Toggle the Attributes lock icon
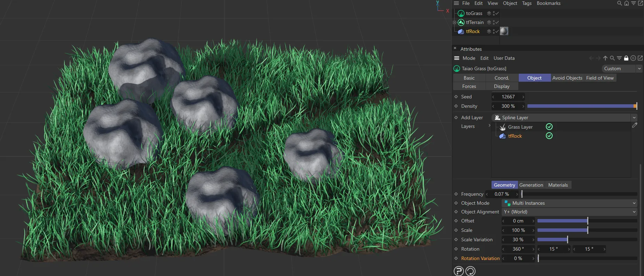Viewport: 644px width, 276px height. [626, 58]
